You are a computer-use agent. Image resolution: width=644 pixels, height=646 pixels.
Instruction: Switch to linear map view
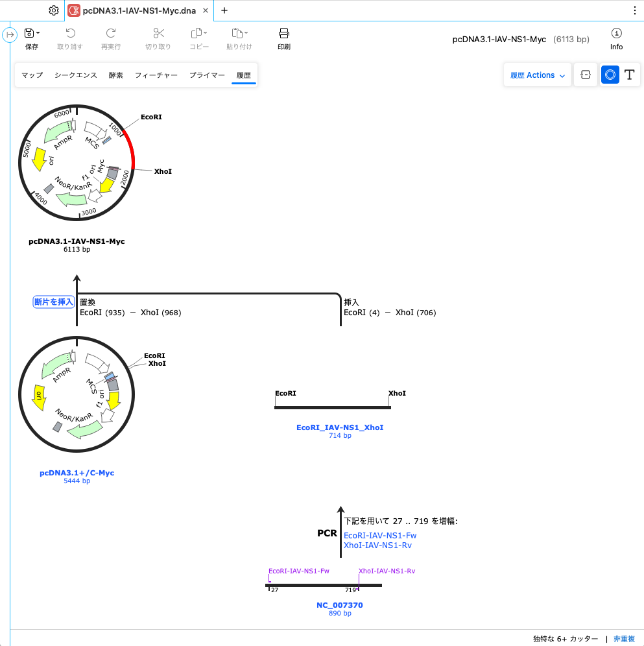[x=585, y=75]
